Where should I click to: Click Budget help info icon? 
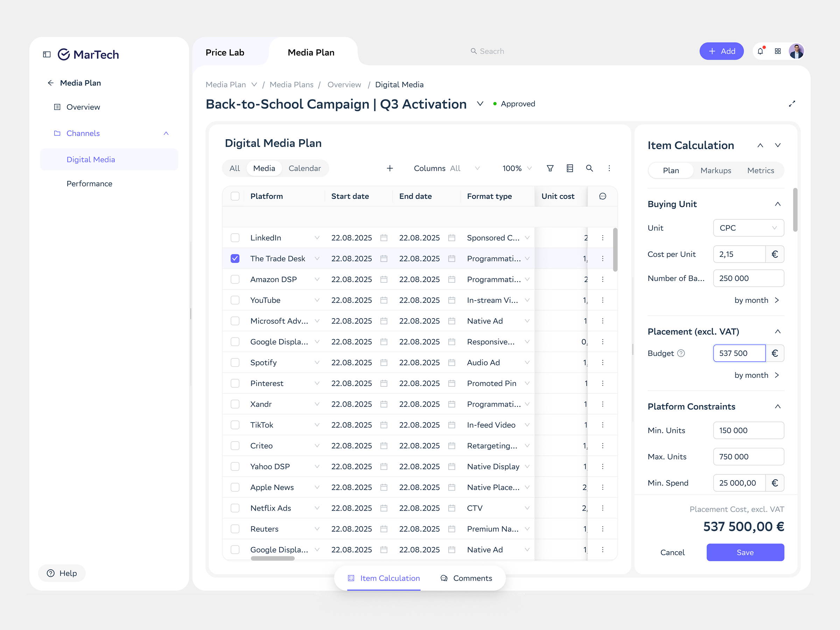coord(681,353)
